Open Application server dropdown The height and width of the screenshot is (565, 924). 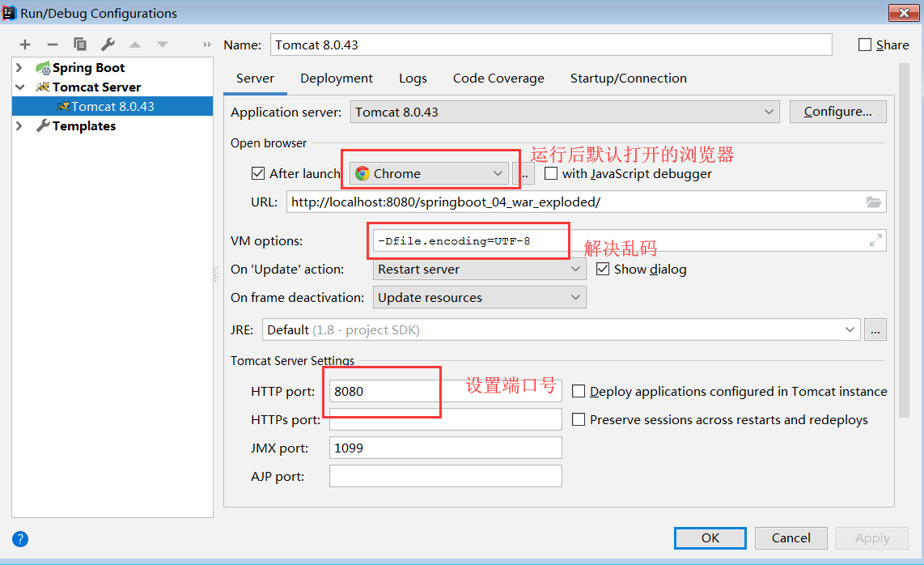(x=565, y=112)
